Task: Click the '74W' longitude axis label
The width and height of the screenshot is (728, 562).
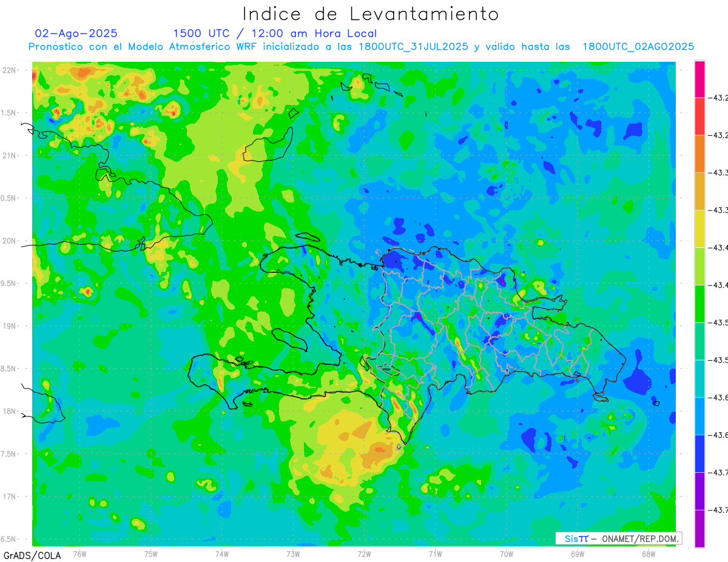Action: click(x=221, y=554)
